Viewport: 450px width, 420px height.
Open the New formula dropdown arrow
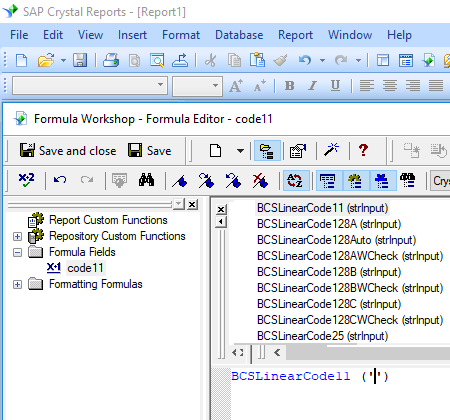pyautogui.click(x=240, y=151)
